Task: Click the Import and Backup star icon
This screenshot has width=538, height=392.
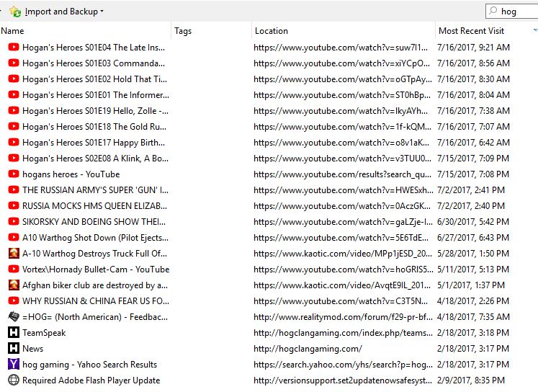Action: coord(15,12)
